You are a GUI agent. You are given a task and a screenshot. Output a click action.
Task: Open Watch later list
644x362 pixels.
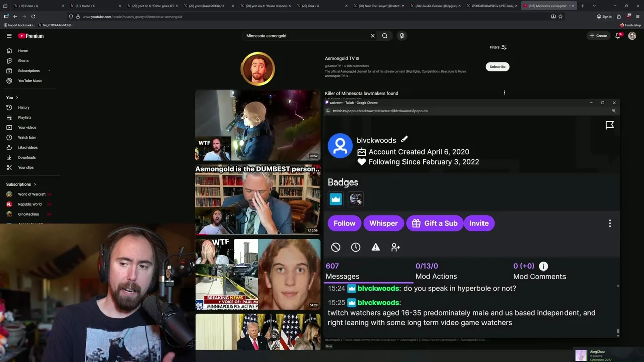(x=27, y=137)
